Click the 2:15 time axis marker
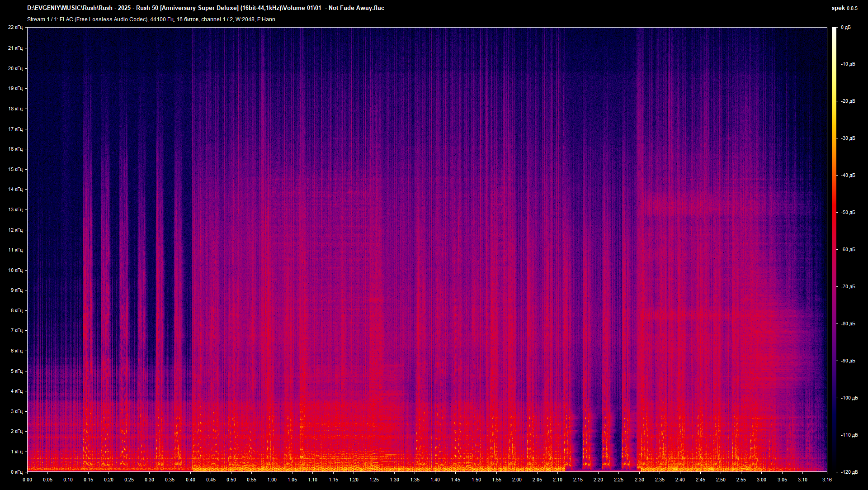 point(578,480)
